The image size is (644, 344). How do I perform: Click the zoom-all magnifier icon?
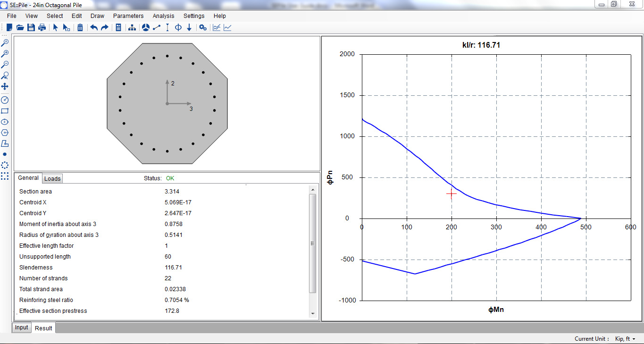5,43
